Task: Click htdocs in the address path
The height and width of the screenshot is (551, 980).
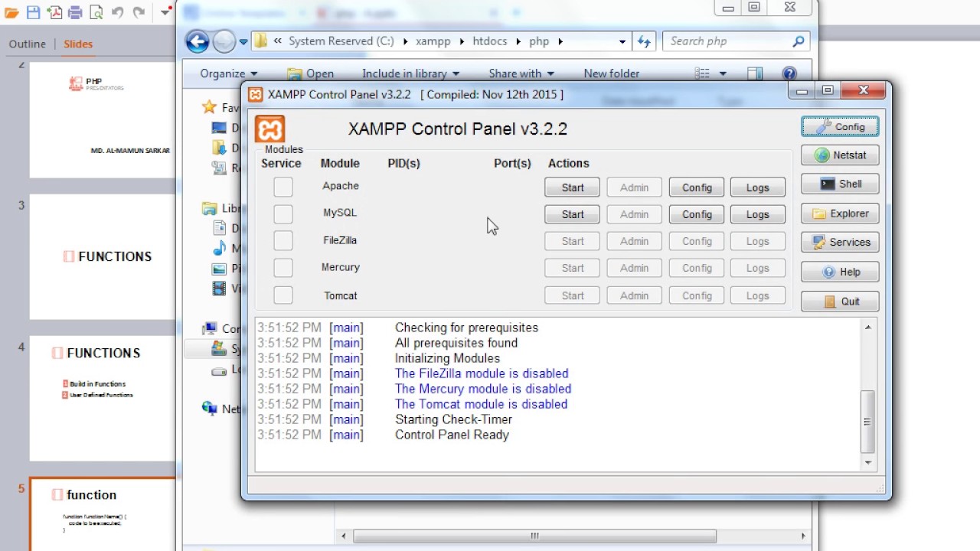Action: click(489, 41)
